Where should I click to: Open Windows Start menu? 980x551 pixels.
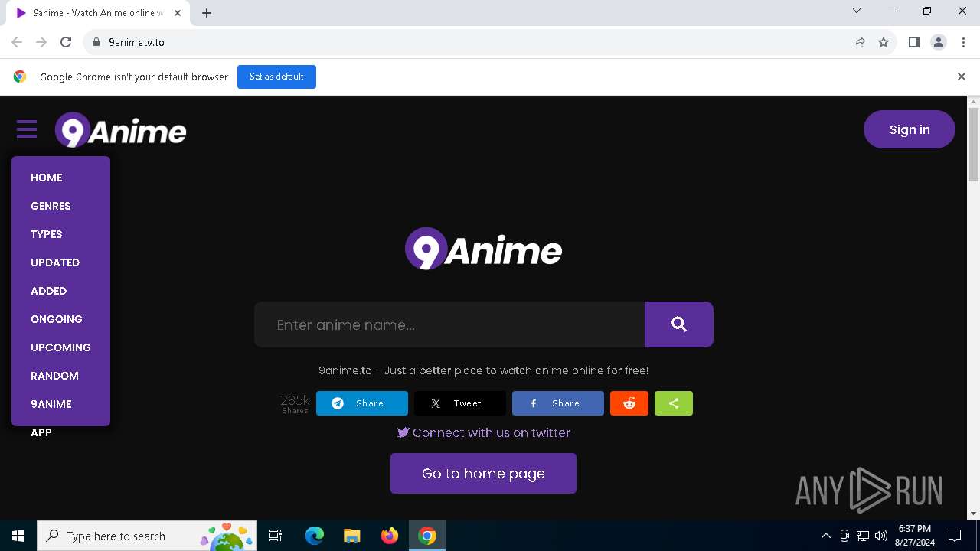click(18, 536)
